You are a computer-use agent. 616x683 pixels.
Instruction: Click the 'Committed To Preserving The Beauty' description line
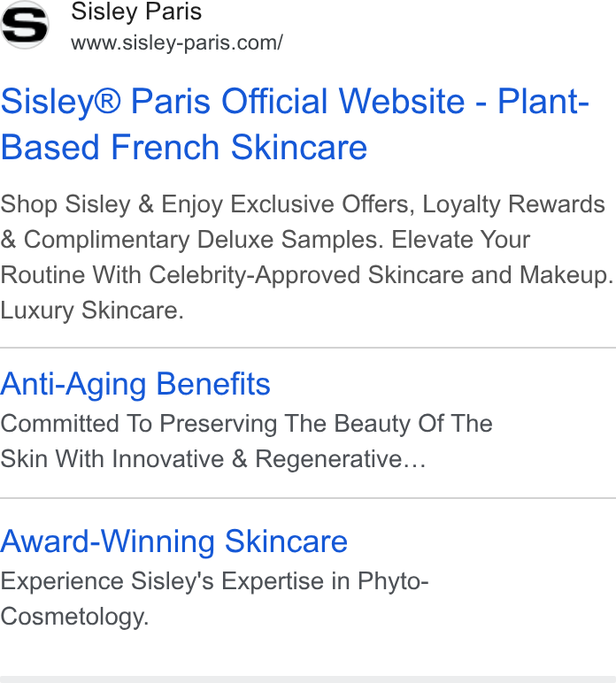(x=247, y=424)
